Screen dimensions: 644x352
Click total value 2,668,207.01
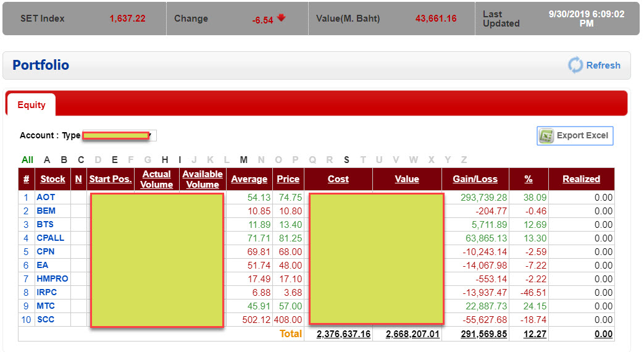tap(412, 334)
